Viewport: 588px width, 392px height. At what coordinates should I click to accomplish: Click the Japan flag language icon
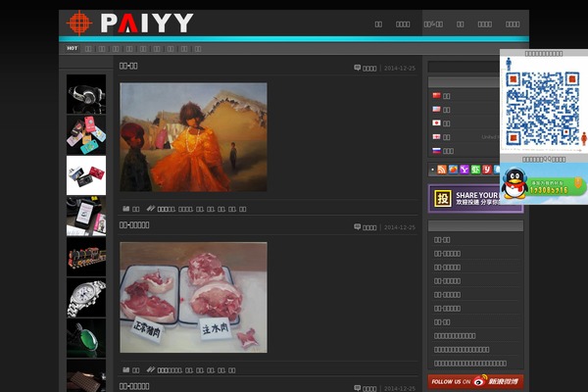click(x=436, y=123)
